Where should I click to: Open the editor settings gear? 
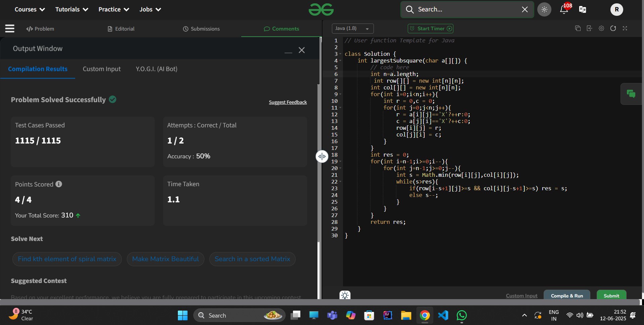(x=601, y=29)
